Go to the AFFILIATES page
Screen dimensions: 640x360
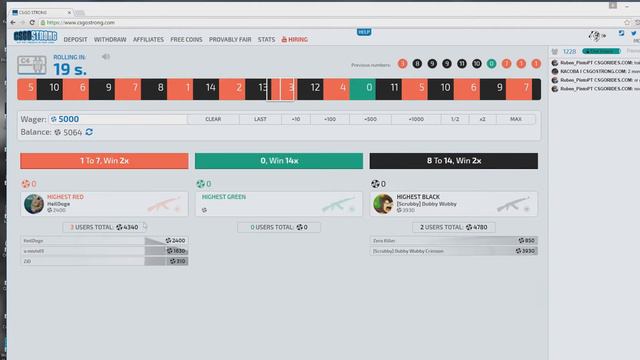click(148, 40)
